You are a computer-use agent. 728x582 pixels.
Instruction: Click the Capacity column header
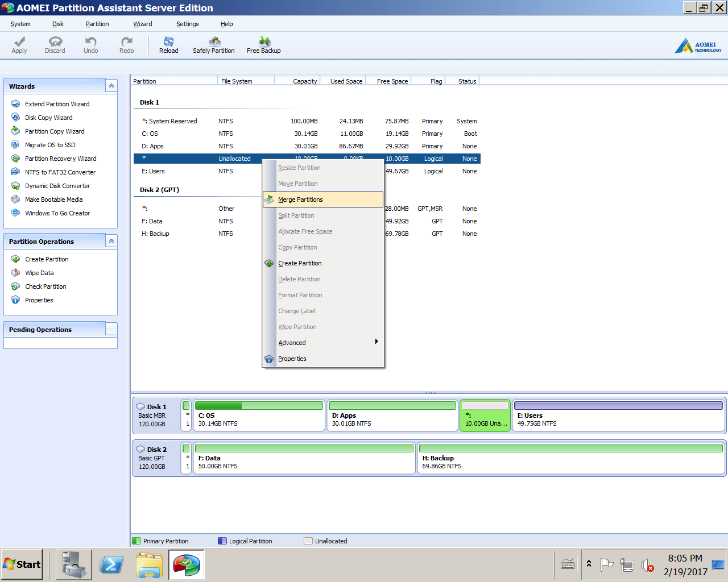[x=304, y=81]
